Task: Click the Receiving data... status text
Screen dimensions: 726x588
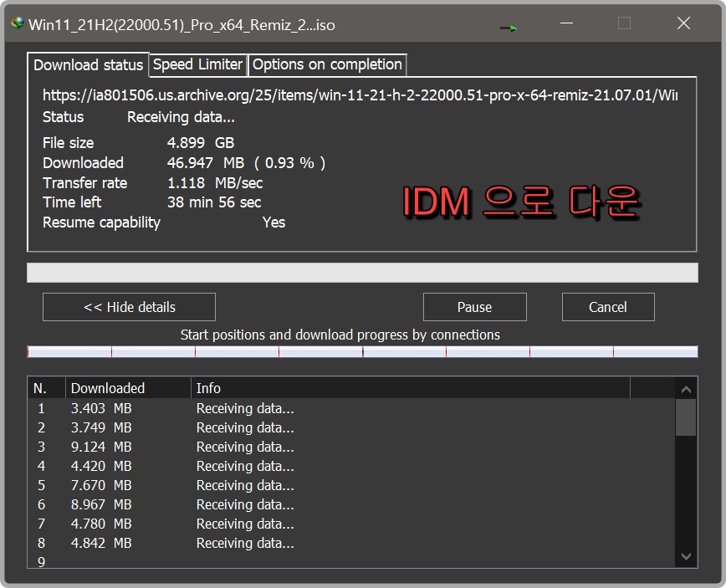Action: pyautogui.click(x=181, y=117)
